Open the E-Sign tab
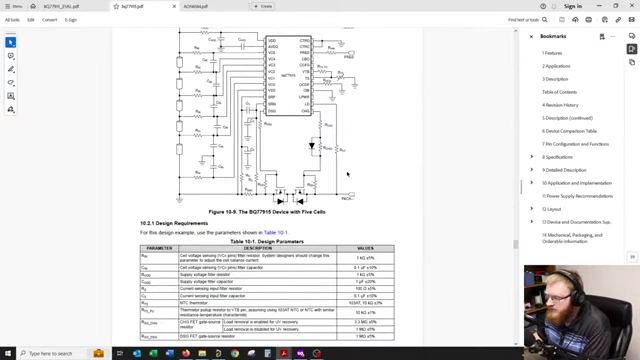The width and height of the screenshot is (640, 360). tap(71, 20)
